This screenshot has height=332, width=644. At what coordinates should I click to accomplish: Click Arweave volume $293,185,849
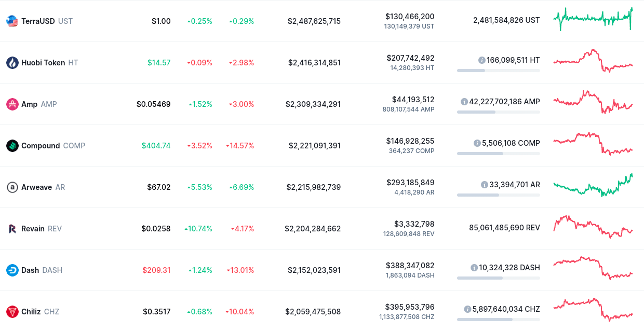[x=410, y=183]
